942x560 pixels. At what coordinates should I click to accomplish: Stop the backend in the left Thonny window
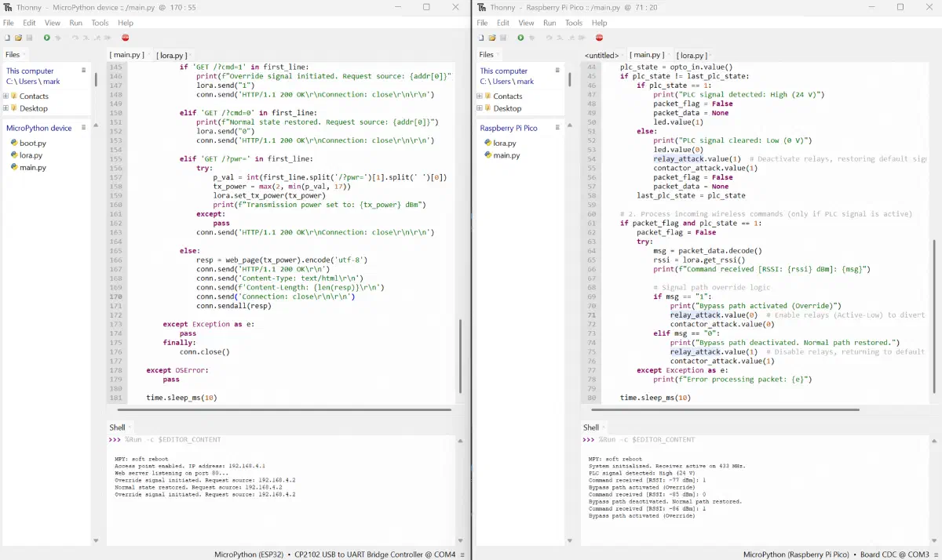(125, 38)
